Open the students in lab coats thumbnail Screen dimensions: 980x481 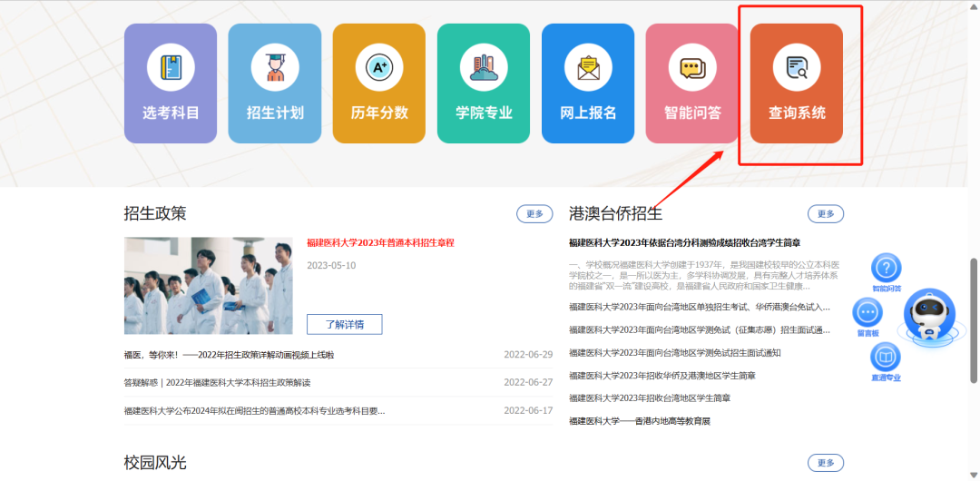point(209,286)
